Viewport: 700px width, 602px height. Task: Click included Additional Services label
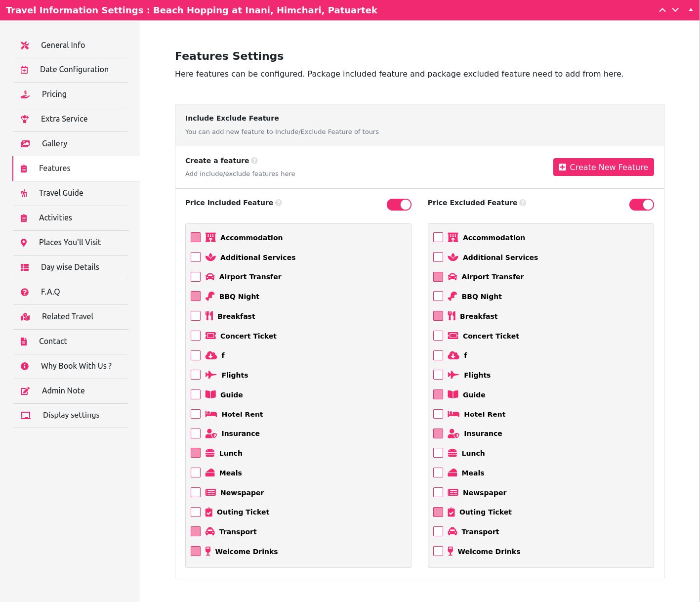(x=258, y=258)
